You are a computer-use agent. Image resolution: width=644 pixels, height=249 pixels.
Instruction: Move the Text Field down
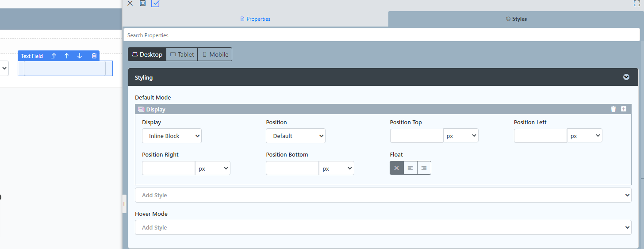coord(80,56)
